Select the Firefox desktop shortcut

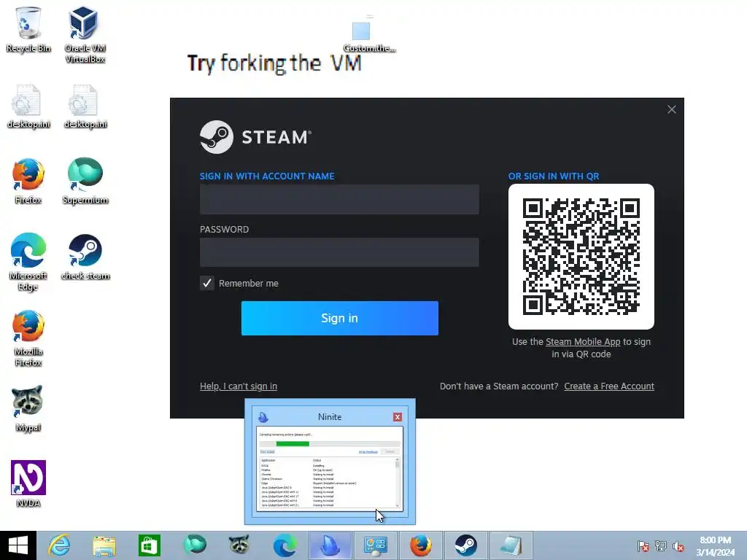tap(28, 181)
